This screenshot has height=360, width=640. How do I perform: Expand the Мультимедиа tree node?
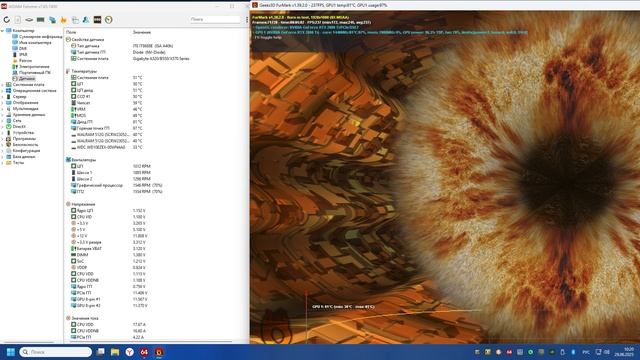pos(2,109)
